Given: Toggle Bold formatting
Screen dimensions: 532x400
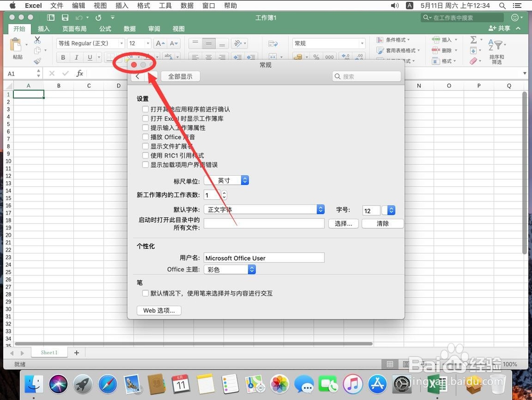Looking at the screenshot, I should [63, 58].
